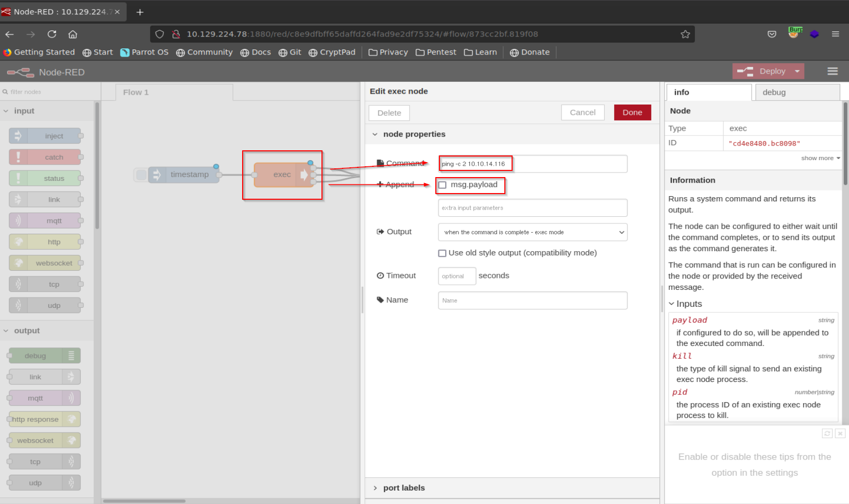Screen dimensions: 849x504
Task: Click the Timeout seconds field
Action: tap(457, 276)
